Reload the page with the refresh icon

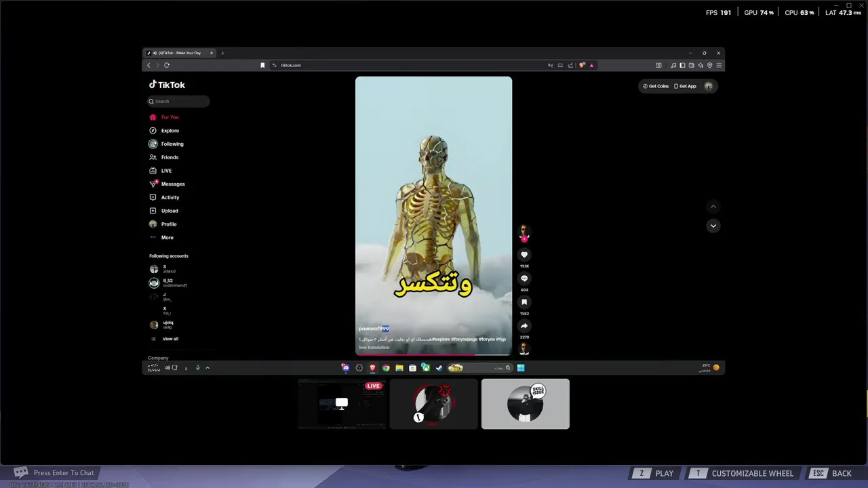click(x=167, y=65)
